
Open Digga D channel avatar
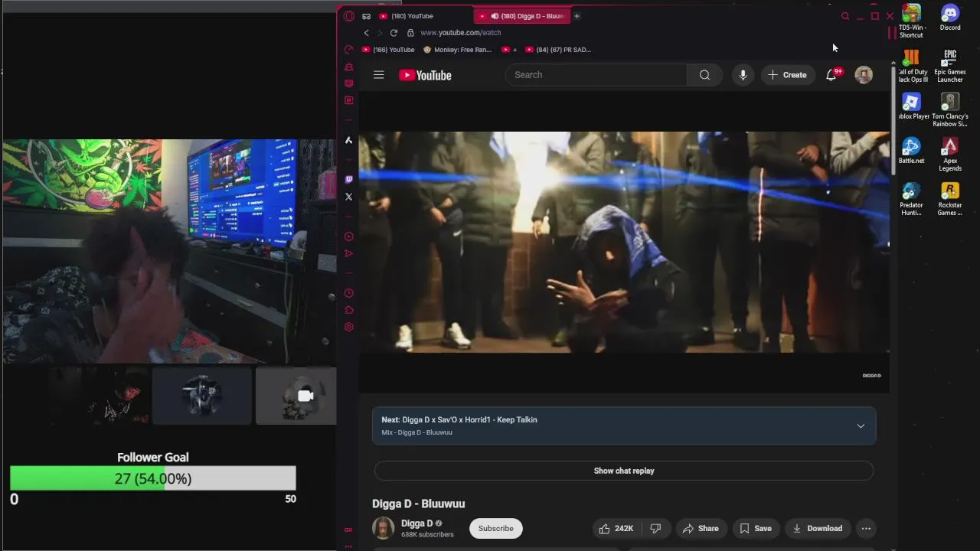[x=384, y=528]
